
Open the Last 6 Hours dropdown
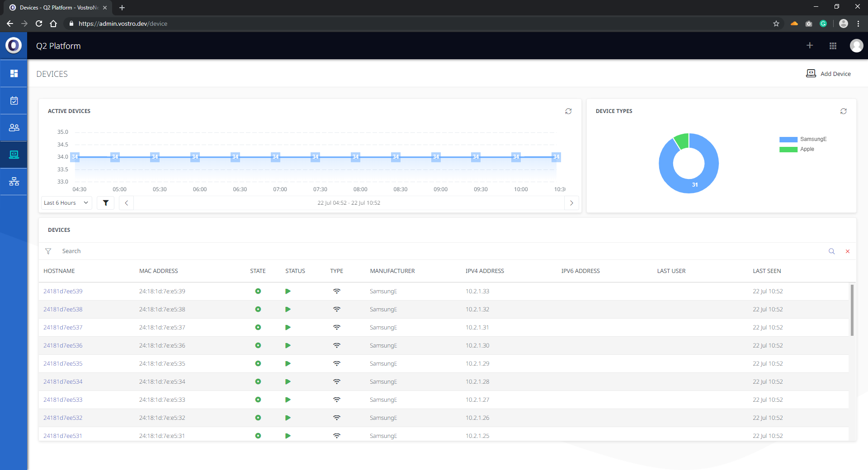[x=66, y=203]
